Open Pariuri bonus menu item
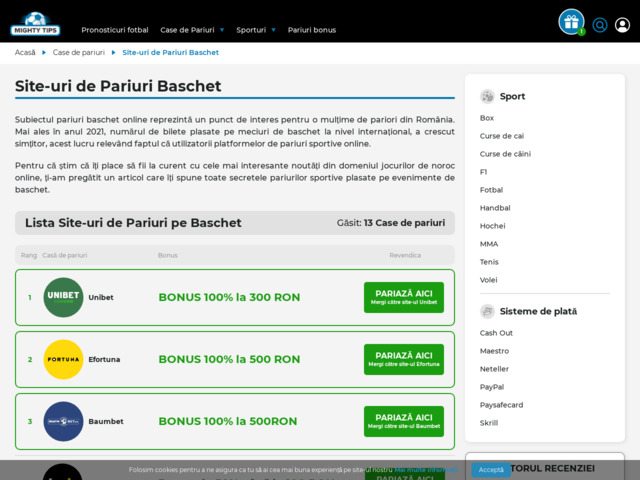Viewport: 640px width, 480px height. tap(312, 30)
